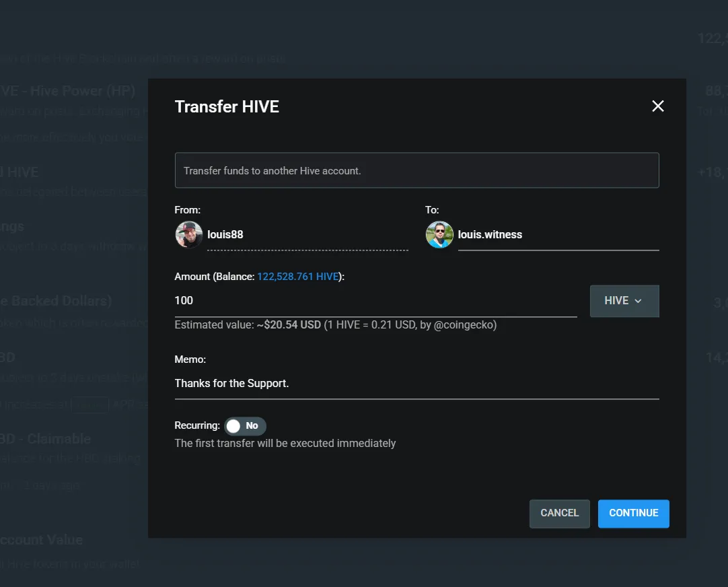Click the estimated value text ~$20.54 USD
Viewport: 728px width, 587px height.
pos(289,324)
